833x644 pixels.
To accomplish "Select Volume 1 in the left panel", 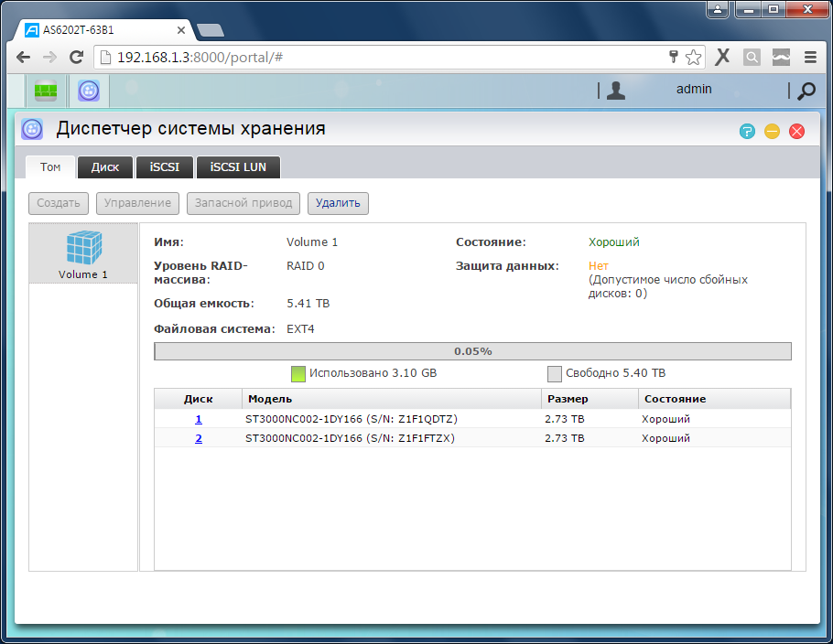I will [83, 253].
